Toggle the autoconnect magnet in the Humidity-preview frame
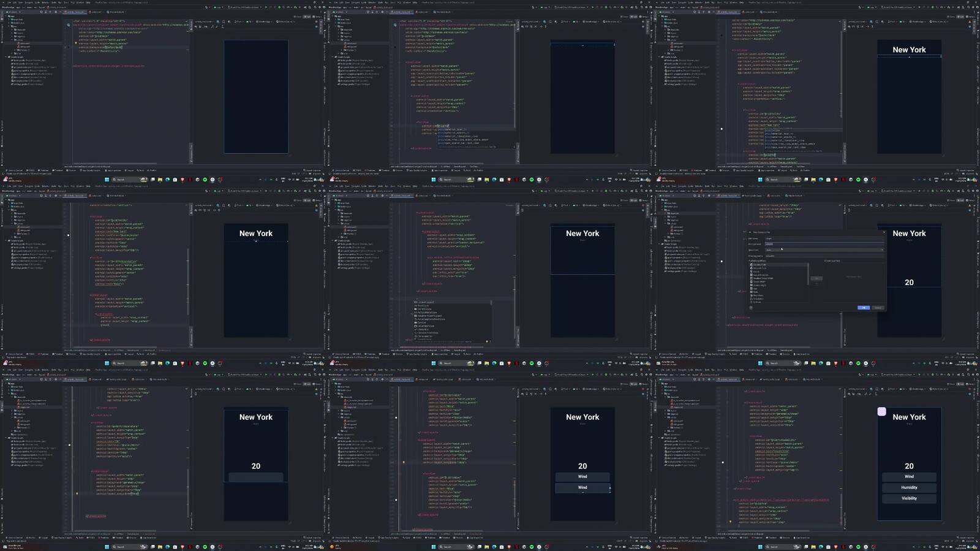This screenshot has height=551, width=980. [x=854, y=394]
